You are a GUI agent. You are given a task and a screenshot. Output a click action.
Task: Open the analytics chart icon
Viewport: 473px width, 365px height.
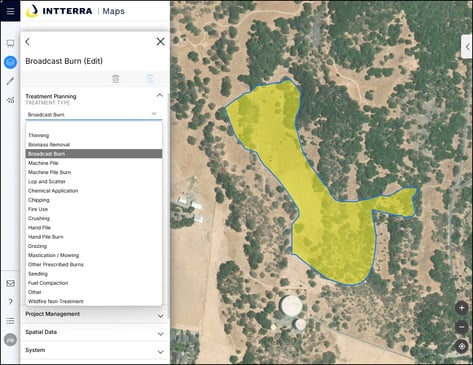tap(10, 100)
